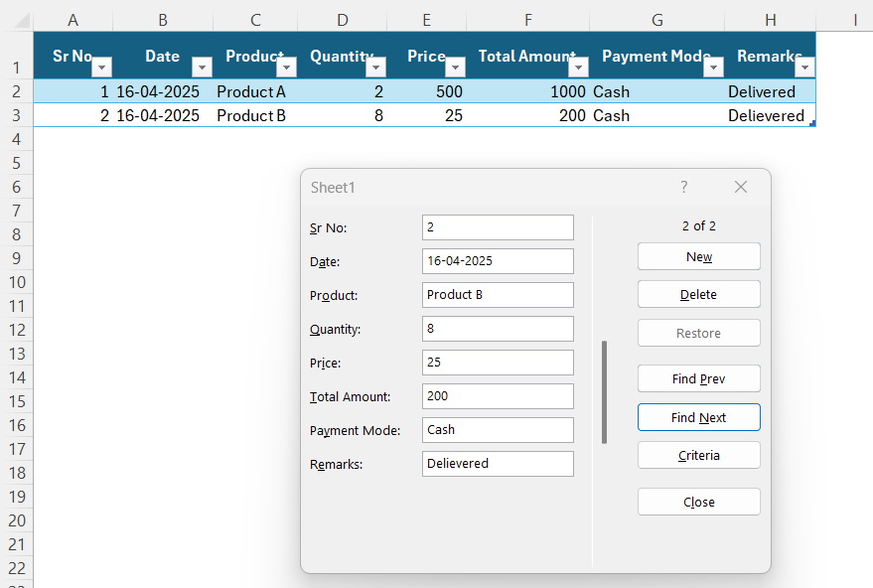
Task: Open the Product column filter dropdown
Action: pyautogui.click(x=287, y=68)
